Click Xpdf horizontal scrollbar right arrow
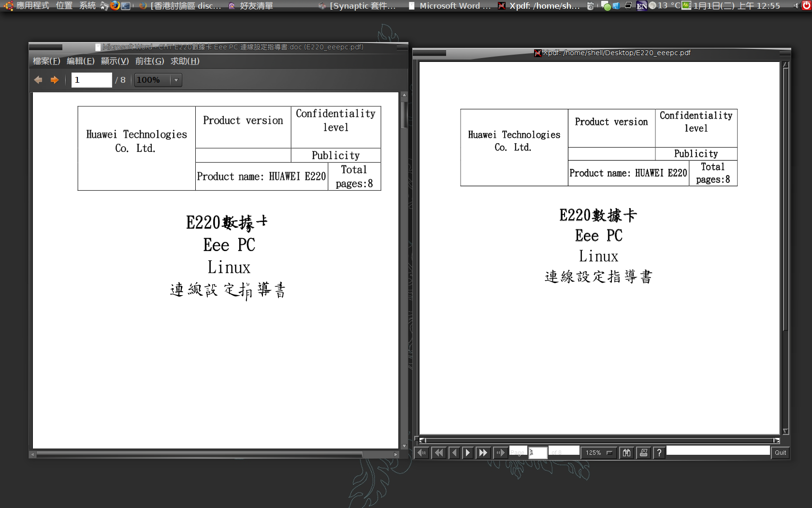812x508 pixels. click(776, 440)
